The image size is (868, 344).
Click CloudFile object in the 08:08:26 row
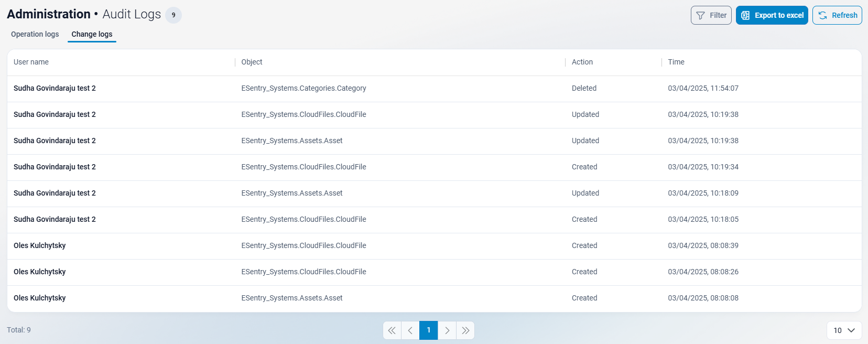pyautogui.click(x=303, y=272)
